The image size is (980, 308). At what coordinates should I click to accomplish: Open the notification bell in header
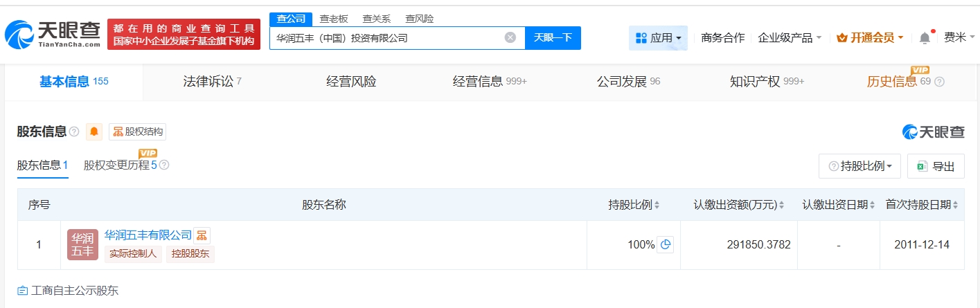[925, 38]
